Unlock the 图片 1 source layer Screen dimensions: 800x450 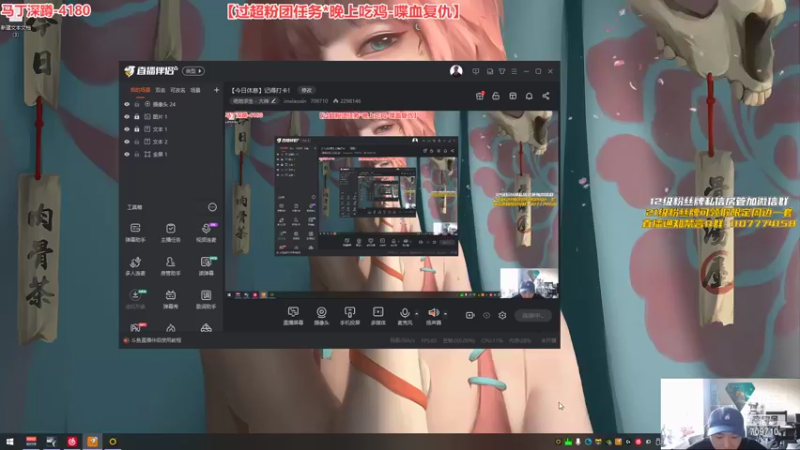[x=137, y=116]
